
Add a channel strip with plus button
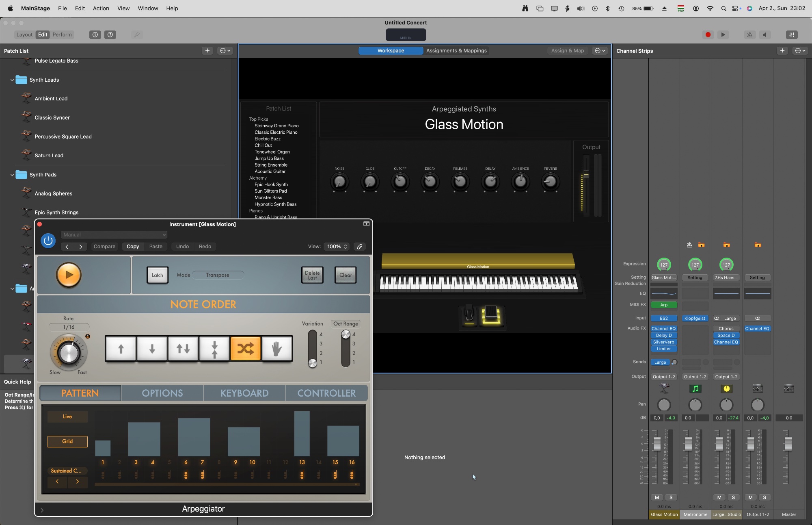click(782, 51)
